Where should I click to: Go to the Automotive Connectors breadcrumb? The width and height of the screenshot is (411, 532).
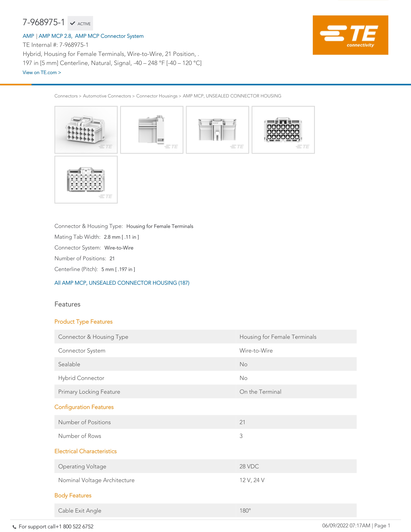click(107, 96)
